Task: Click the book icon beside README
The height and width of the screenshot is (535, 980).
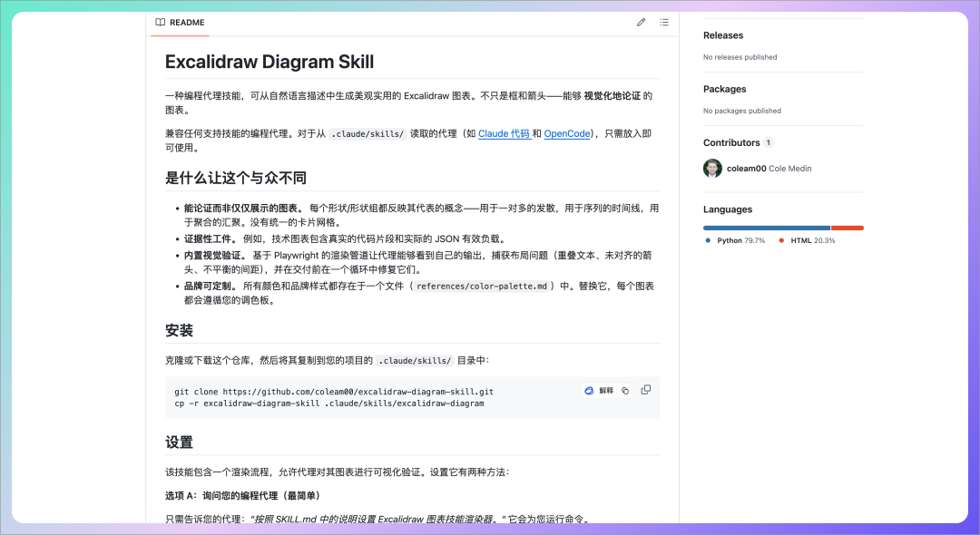Action: point(161,22)
